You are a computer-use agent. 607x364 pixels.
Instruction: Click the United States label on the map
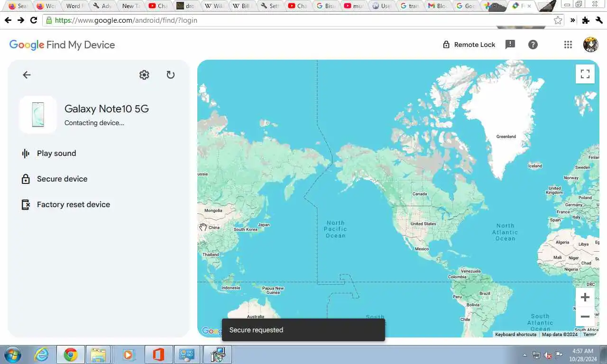pos(423,224)
